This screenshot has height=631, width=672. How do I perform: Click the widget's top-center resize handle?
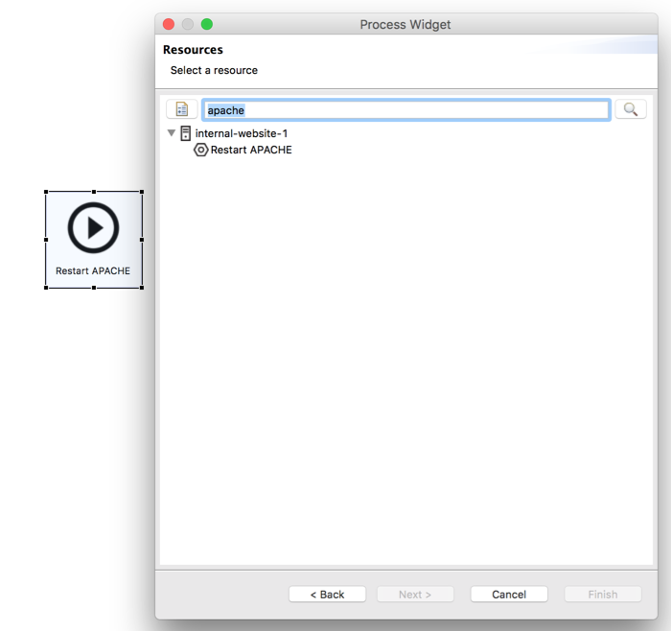coord(94,192)
